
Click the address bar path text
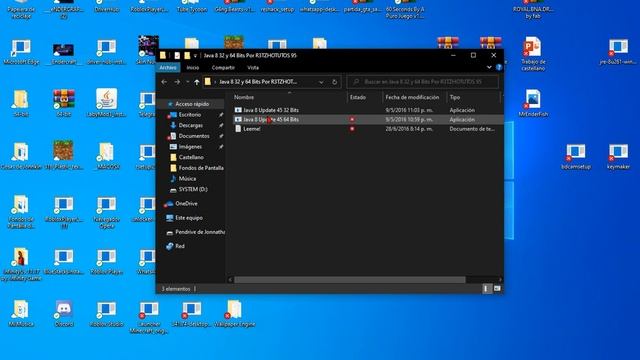click(258, 82)
